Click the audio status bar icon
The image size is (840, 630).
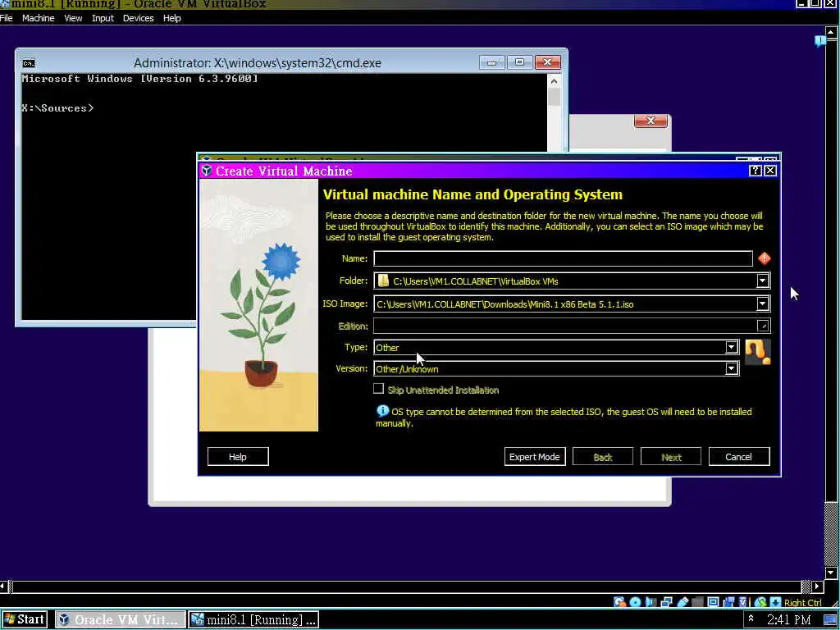tap(651, 601)
